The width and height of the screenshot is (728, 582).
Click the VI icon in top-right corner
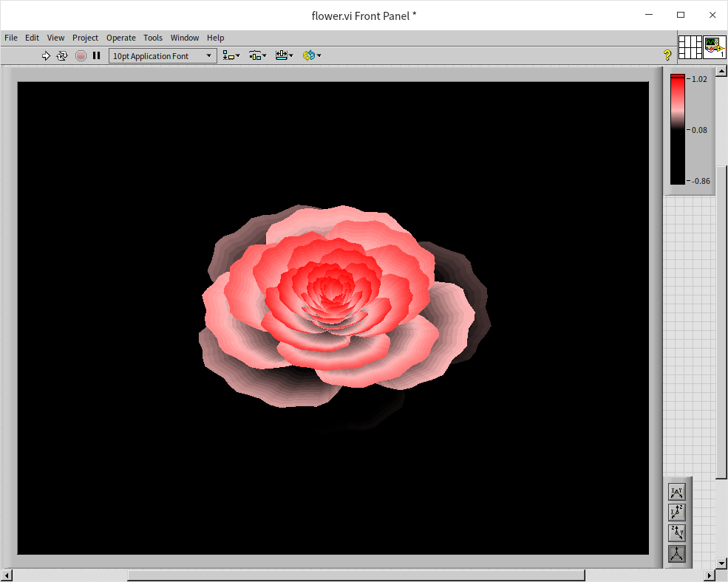click(714, 47)
